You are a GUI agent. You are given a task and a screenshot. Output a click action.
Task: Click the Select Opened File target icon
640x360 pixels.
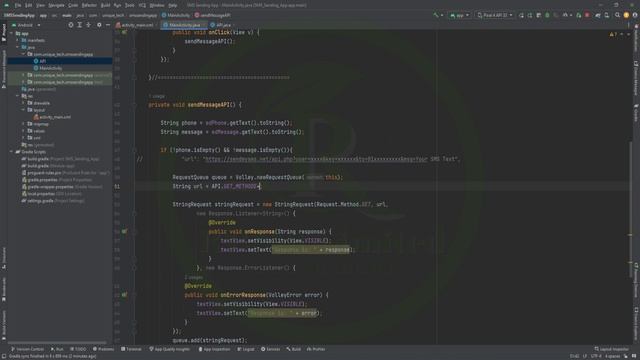[71, 25]
